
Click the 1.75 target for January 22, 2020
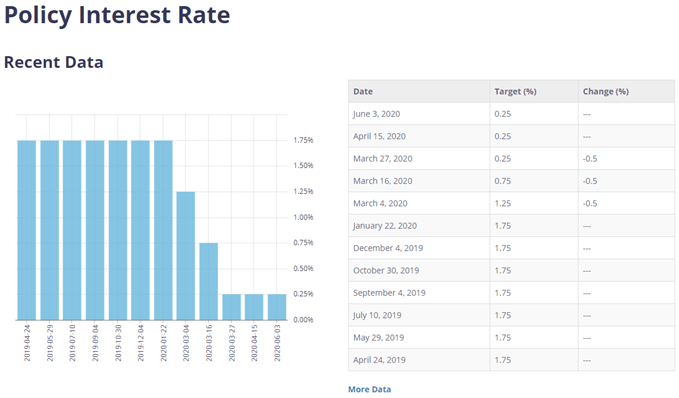tap(503, 226)
